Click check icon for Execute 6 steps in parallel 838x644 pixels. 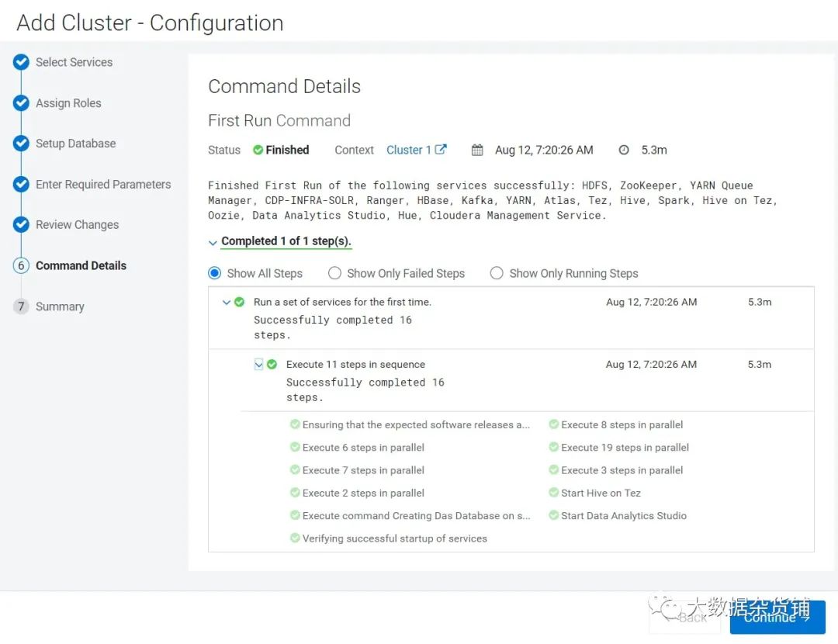click(295, 447)
